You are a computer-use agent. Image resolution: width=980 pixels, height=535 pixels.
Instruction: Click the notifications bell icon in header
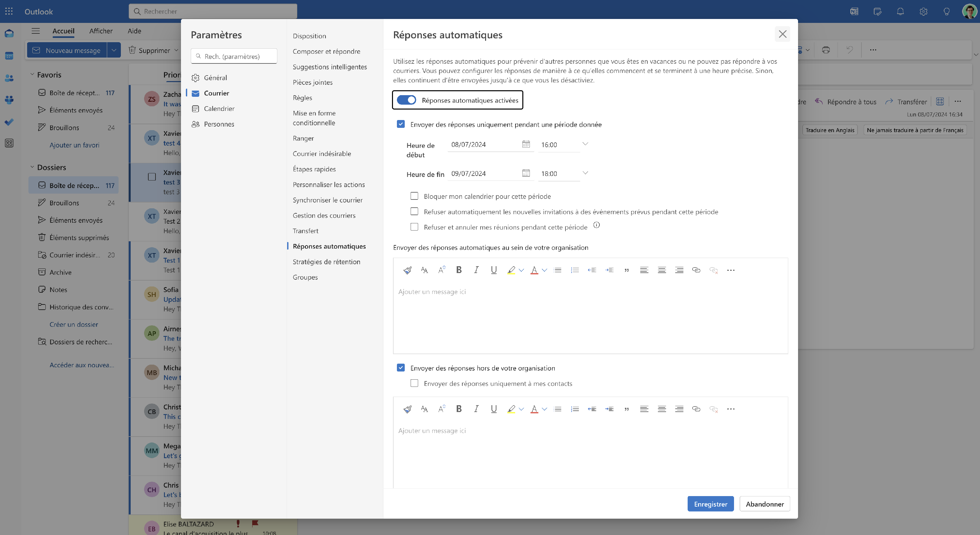coord(900,11)
